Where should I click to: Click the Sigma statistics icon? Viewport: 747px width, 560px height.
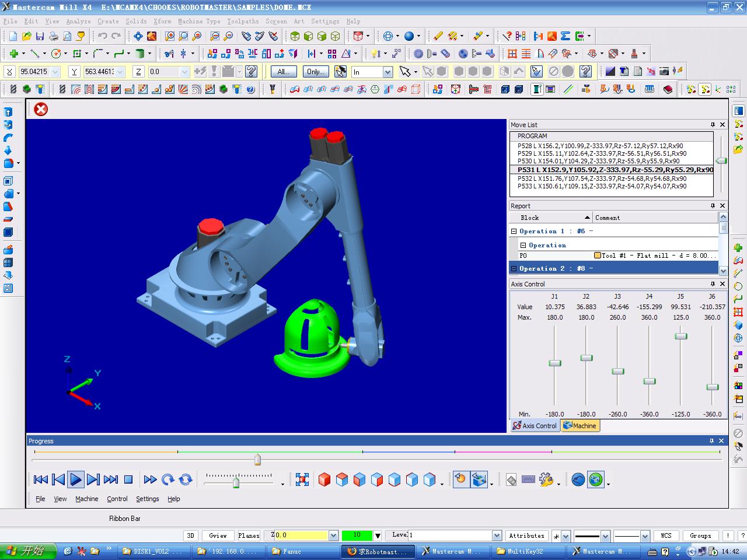(566, 36)
